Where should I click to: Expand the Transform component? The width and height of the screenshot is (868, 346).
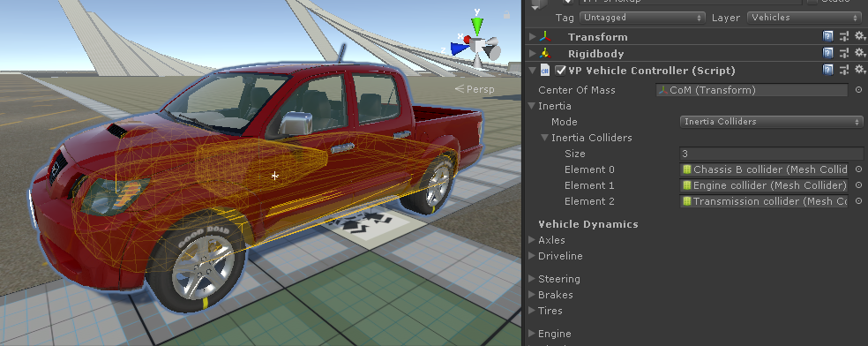pyautogui.click(x=533, y=36)
